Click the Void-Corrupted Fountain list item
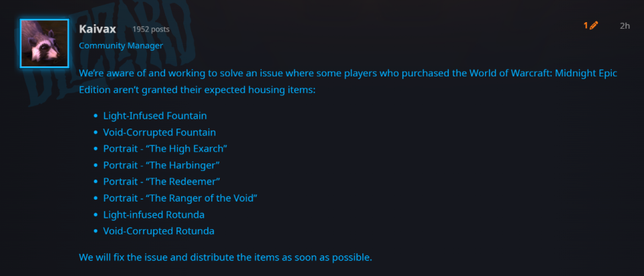Screen dimensions: 644x276 (159, 133)
